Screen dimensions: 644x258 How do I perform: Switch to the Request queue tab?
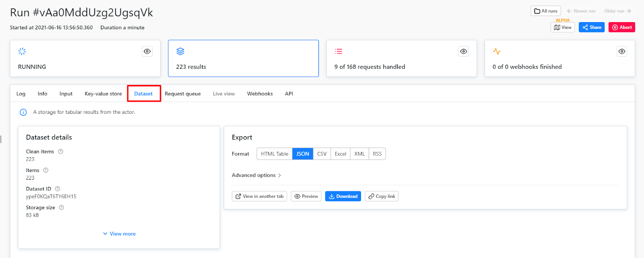pos(183,94)
